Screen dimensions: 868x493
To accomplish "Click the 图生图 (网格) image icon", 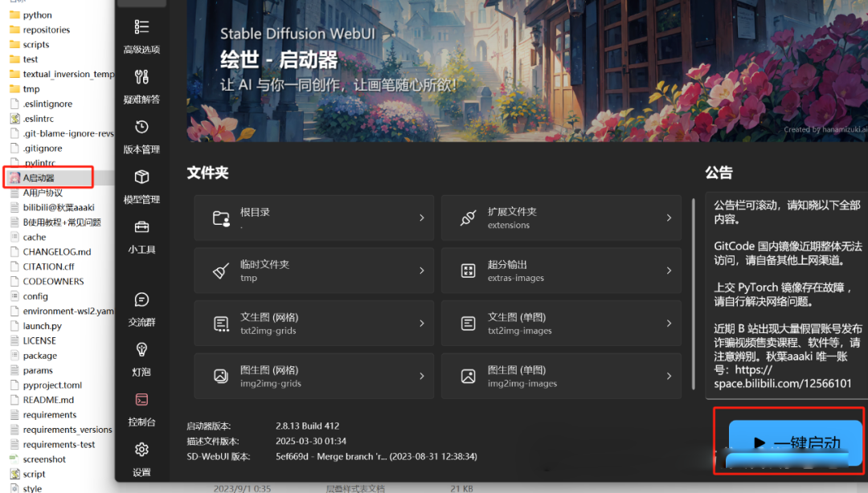I will [221, 377].
